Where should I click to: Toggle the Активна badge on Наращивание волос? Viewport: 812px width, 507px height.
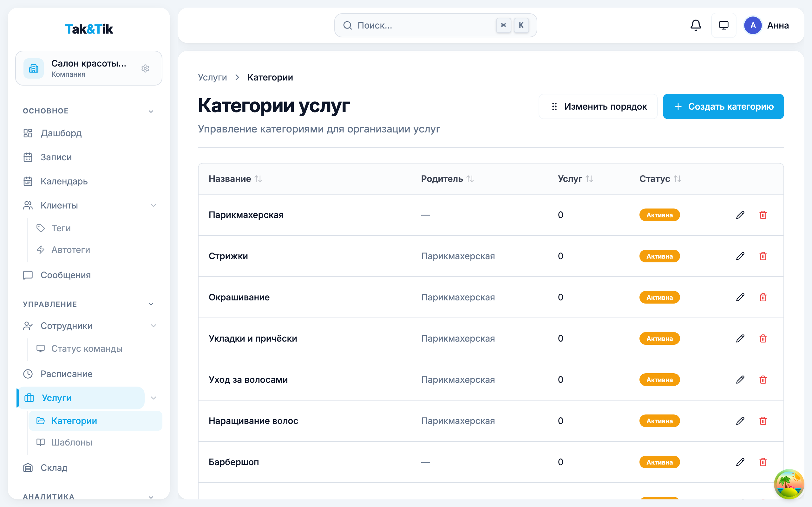click(x=659, y=421)
